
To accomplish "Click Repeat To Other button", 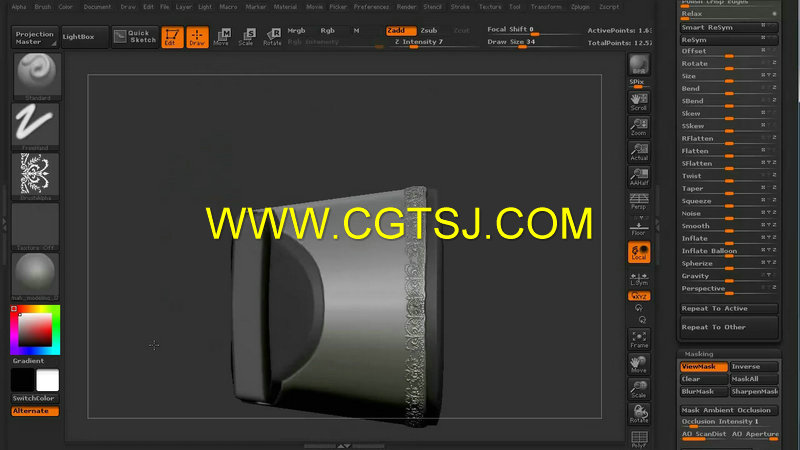I will [729, 327].
